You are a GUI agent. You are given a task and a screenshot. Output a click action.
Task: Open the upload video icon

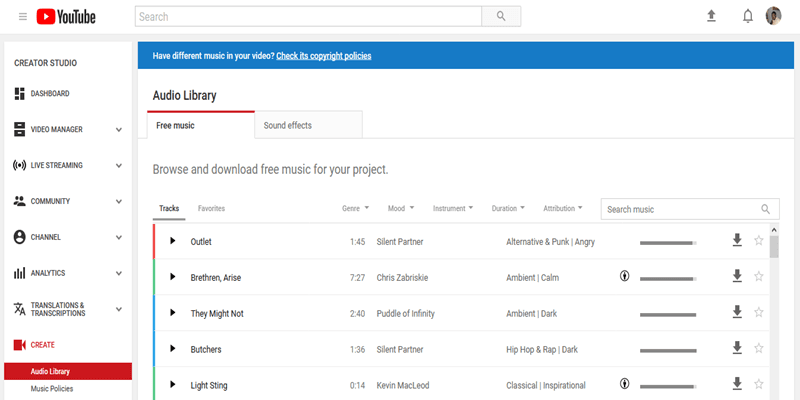coord(711,16)
